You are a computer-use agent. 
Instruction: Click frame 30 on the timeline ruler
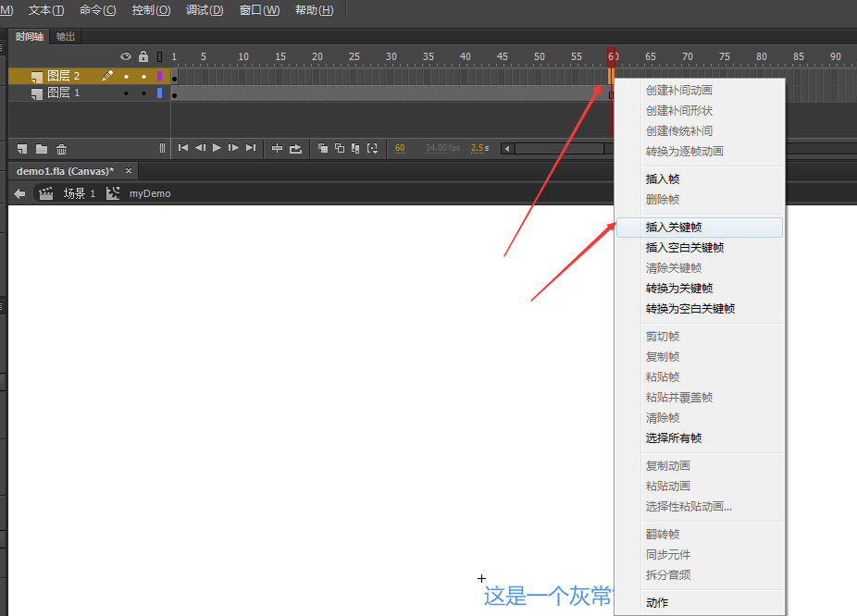coord(391,56)
